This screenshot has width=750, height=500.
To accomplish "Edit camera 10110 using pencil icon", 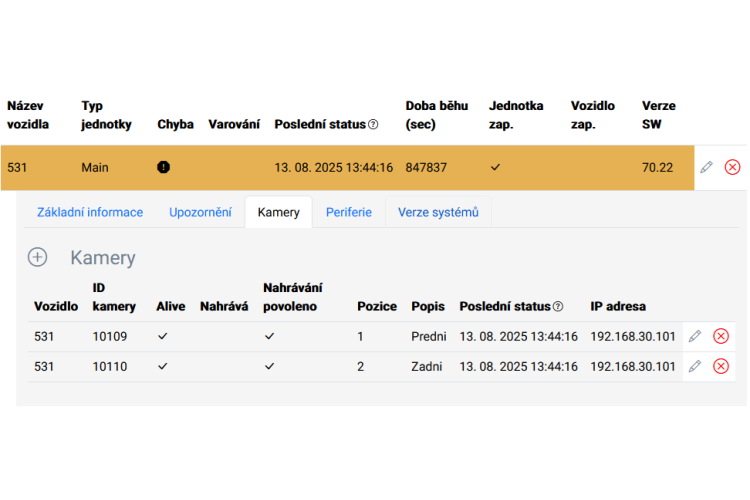I will pyautogui.click(x=695, y=367).
